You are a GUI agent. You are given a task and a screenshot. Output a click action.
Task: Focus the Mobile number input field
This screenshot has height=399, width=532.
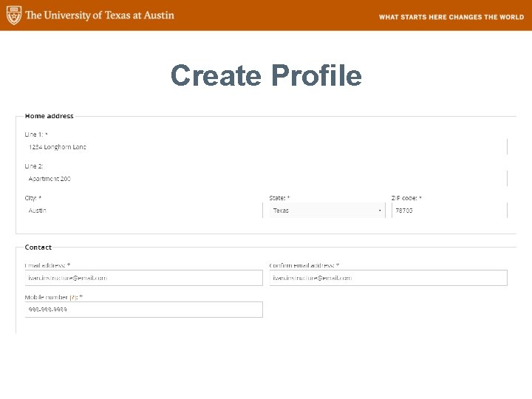pos(143,310)
